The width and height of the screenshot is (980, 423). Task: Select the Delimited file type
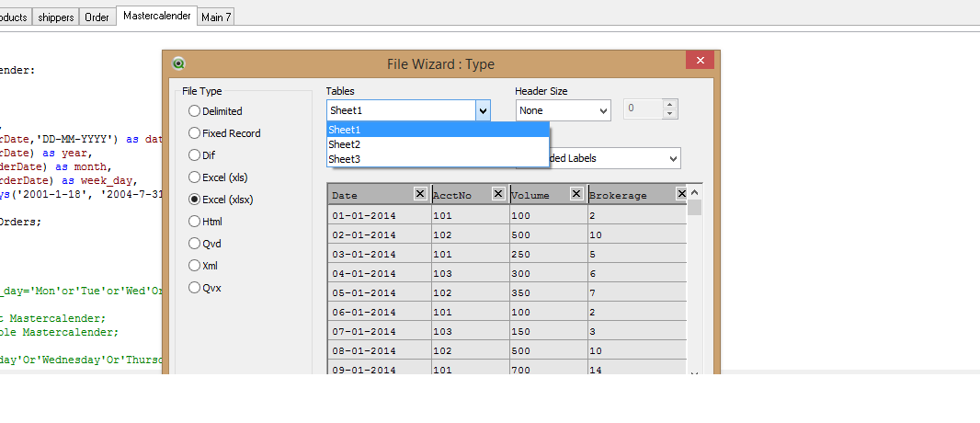pos(194,111)
